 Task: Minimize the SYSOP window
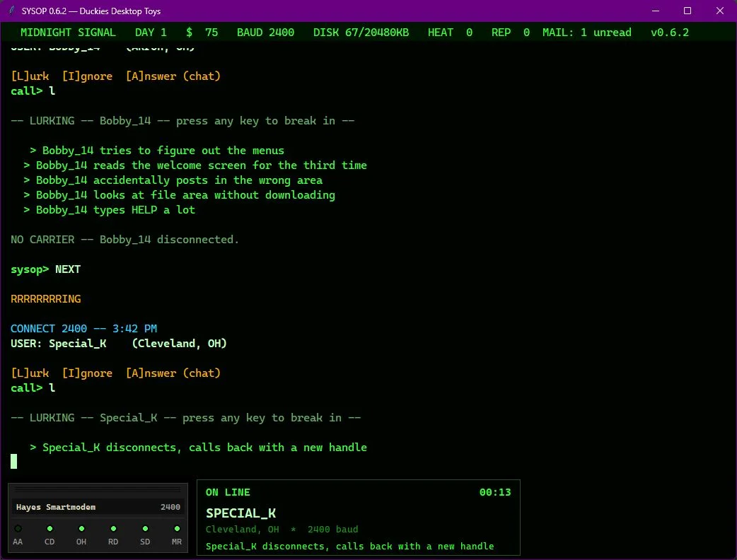click(x=656, y=11)
